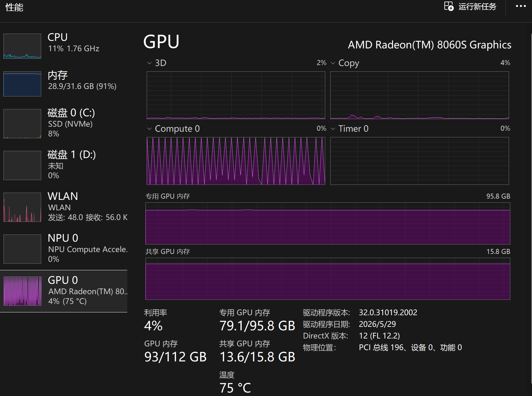The height and width of the screenshot is (396, 532).
Task: Open the Copy engine dropdown chevron
Action: [333, 63]
